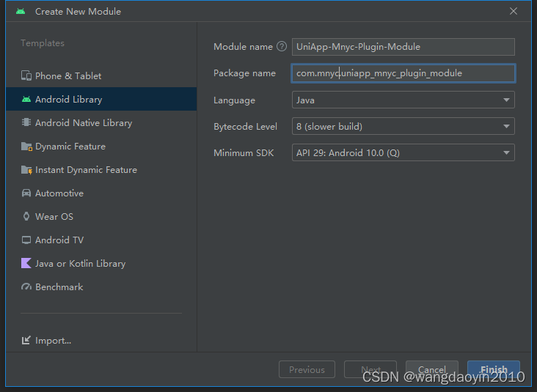The image size is (537, 392).
Task: Click the Android Native Library chip icon
Action: (26, 122)
